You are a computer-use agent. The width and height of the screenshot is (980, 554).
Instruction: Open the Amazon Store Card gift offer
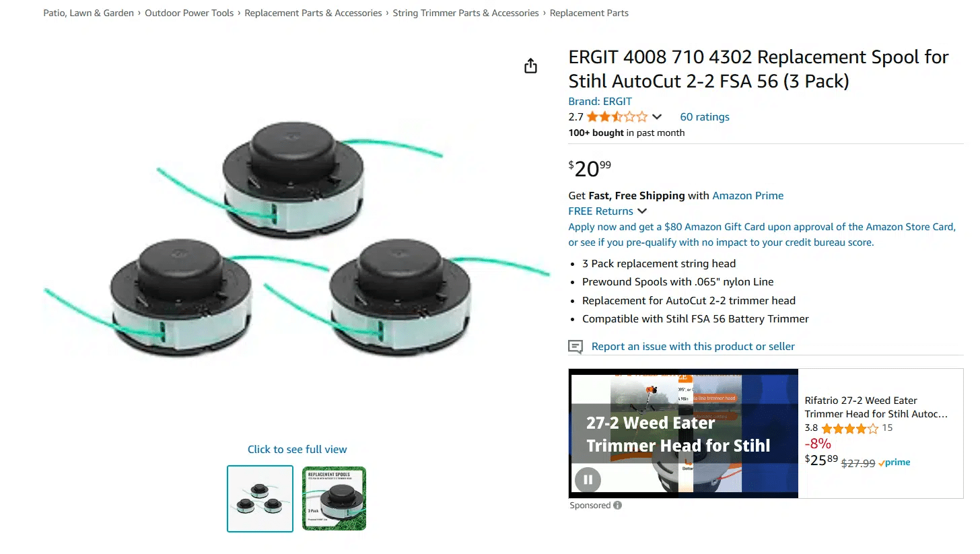[x=762, y=235]
